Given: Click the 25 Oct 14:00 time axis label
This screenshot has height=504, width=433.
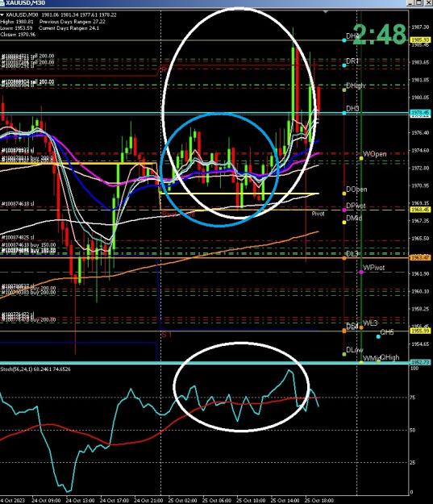Looking at the screenshot, I should [x=285, y=501].
